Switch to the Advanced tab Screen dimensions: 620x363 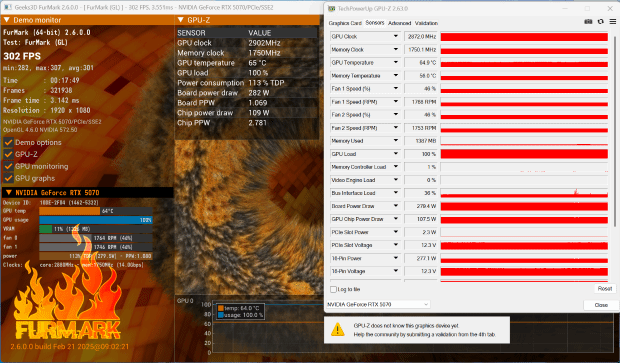(x=399, y=23)
